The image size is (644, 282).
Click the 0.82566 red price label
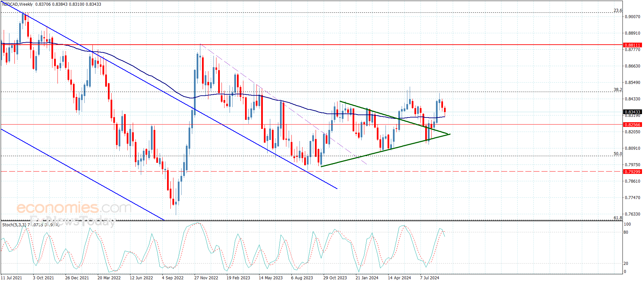(x=632, y=125)
